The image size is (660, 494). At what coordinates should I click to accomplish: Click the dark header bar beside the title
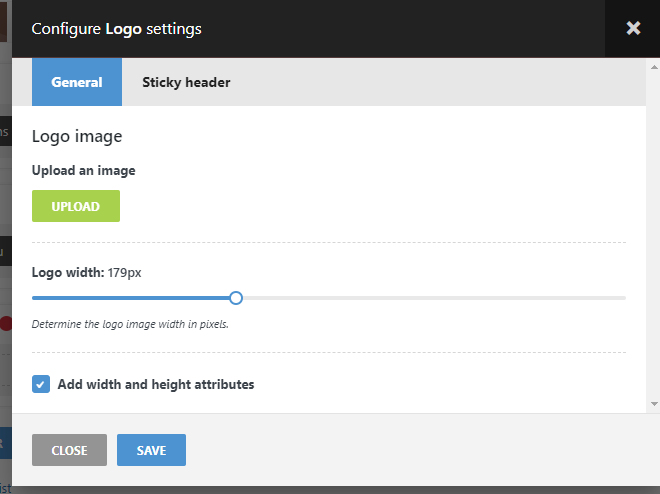400,28
